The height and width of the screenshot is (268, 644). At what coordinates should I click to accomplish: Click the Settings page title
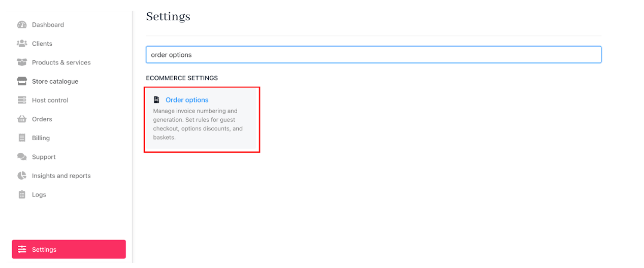pyautogui.click(x=168, y=16)
